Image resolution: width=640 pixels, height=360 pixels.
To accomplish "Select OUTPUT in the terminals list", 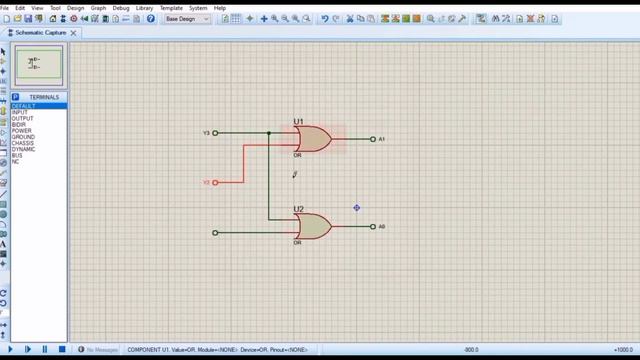I will (x=39, y=118).
